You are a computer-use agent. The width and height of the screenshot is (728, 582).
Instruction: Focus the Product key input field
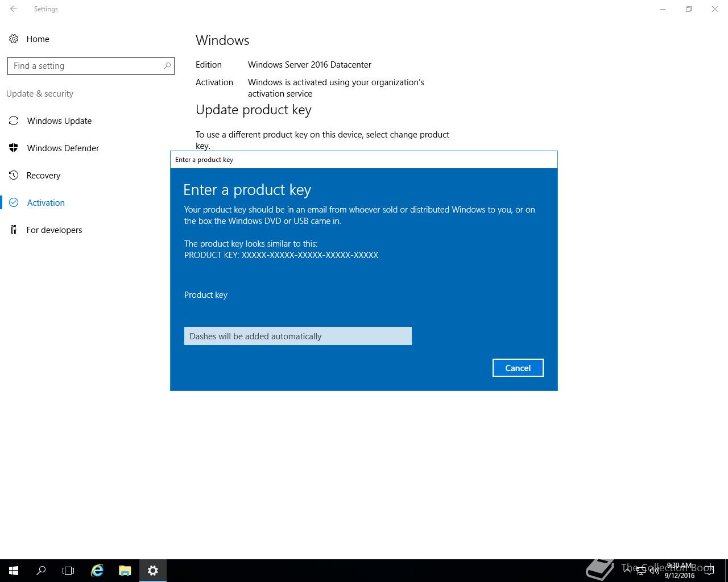pyautogui.click(x=298, y=336)
